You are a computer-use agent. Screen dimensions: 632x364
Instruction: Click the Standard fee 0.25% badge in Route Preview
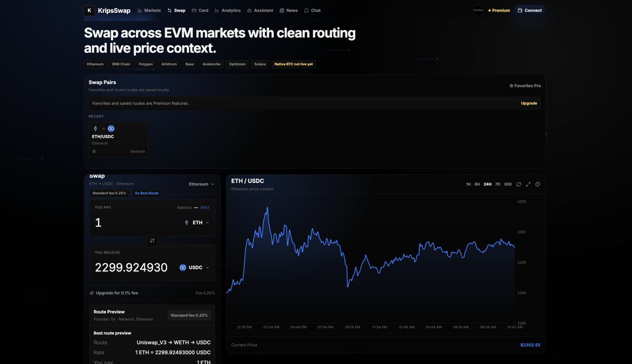189,315
